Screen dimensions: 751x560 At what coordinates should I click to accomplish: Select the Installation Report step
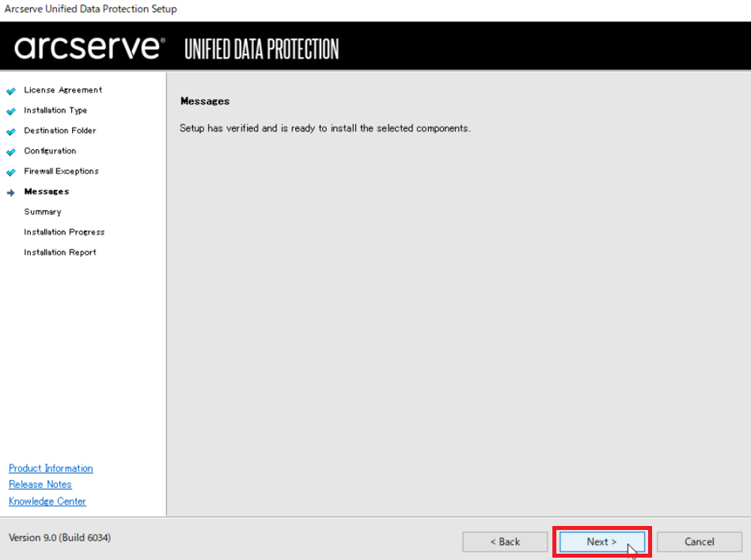coord(60,252)
